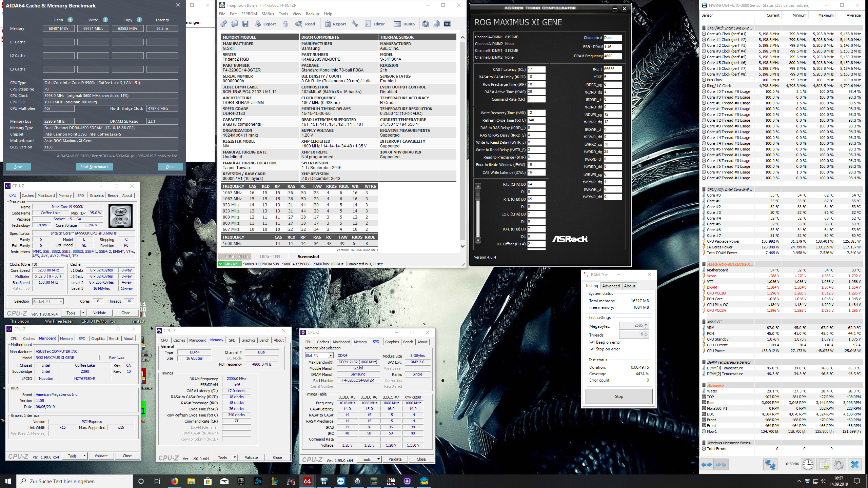The height and width of the screenshot is (488, 868).
Task: Switch to Advanced tab in RAM Test
Action: 611,286
